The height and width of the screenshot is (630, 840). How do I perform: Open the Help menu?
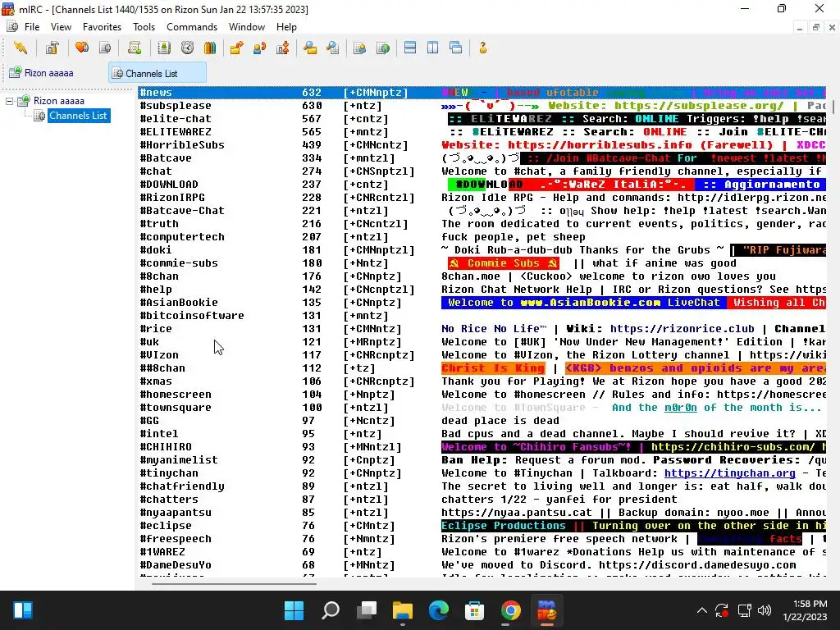coord(286,27)
